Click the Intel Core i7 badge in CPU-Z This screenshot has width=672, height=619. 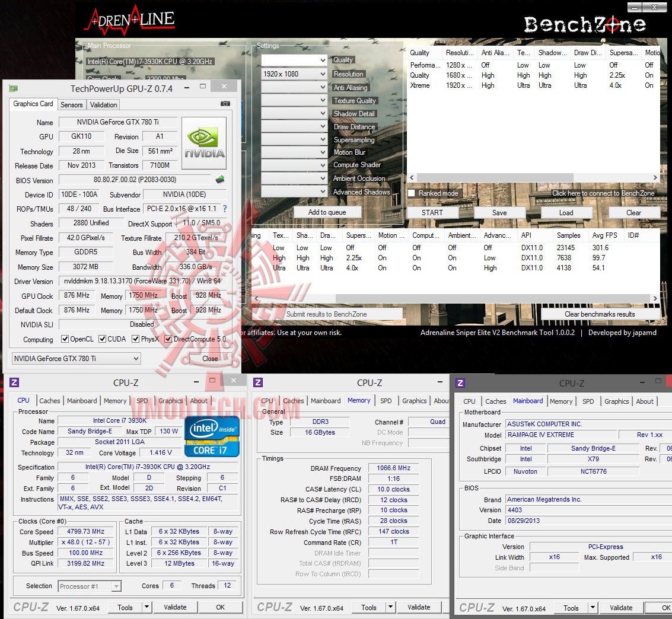coord(212,436)
